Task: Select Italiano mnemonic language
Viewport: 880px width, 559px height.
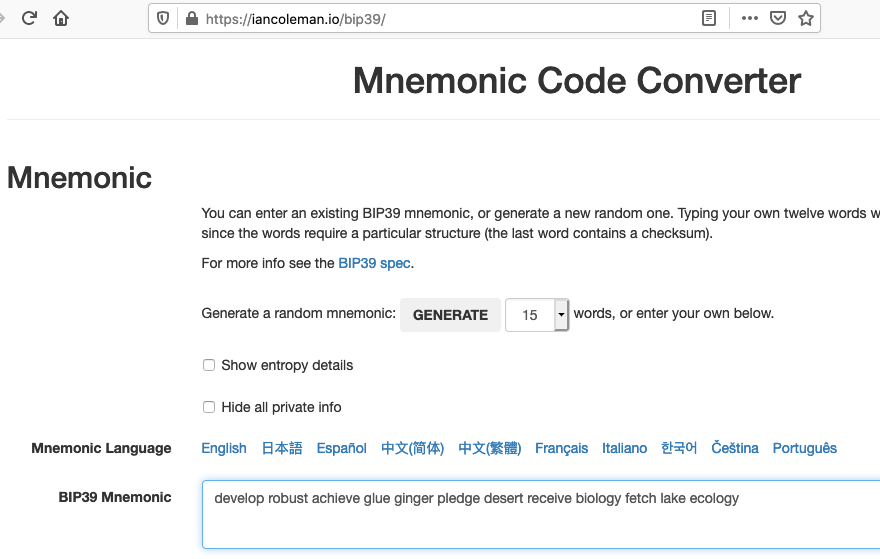Action: [625, 448]
